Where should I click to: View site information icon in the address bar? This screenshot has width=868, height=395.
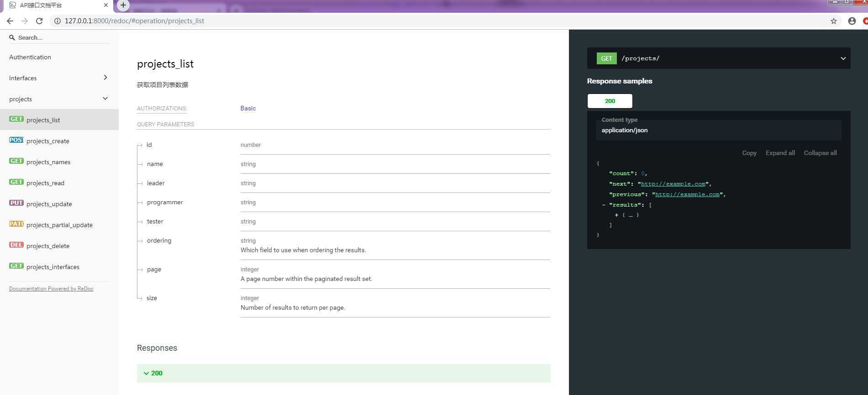point(58,21)
